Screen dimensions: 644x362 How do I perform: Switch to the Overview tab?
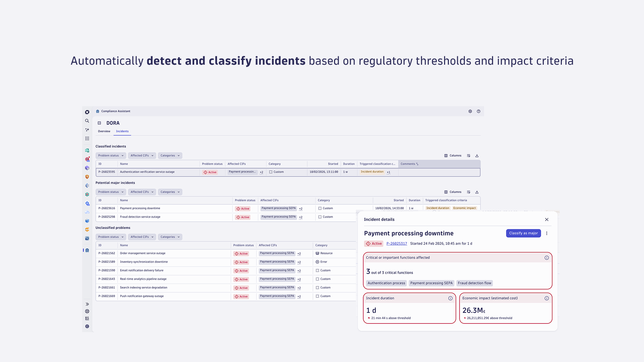pyautogui.click(x=104, y=131)
